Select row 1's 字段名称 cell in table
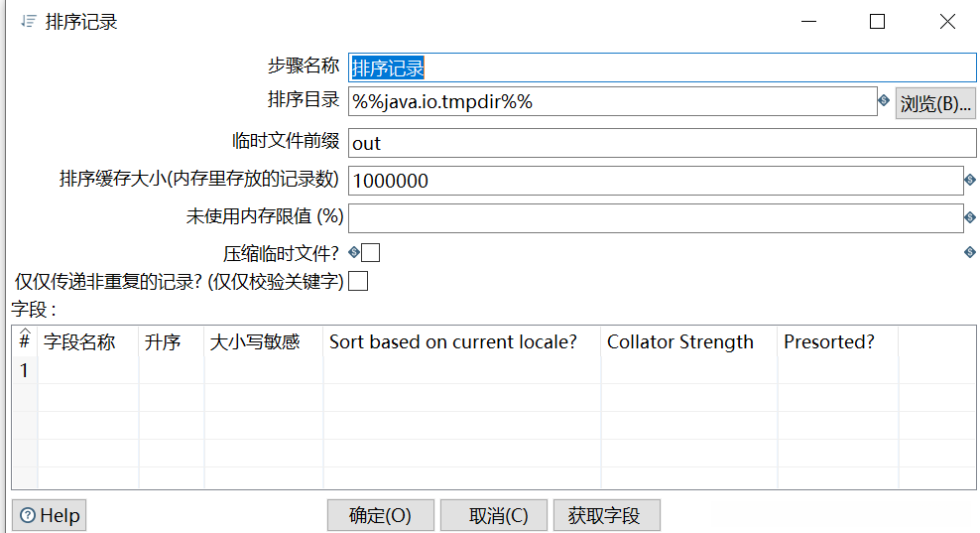This screenshot has width=980, height=533. coord(87,370)
